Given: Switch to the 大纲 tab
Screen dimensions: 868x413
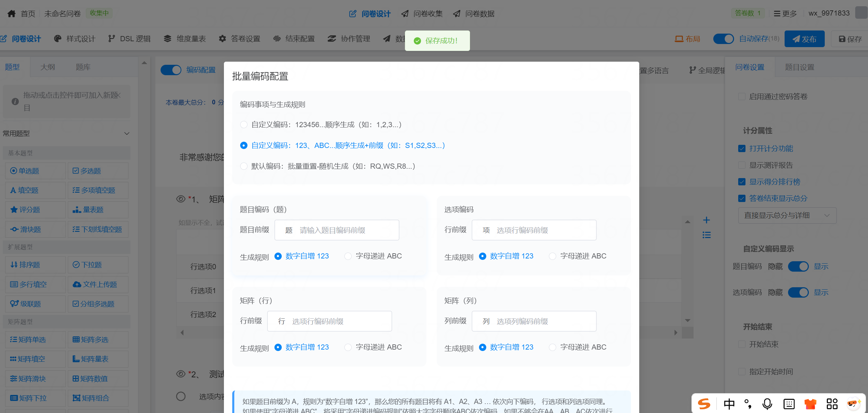Looking at the screenshot, I should click(47, 67).
